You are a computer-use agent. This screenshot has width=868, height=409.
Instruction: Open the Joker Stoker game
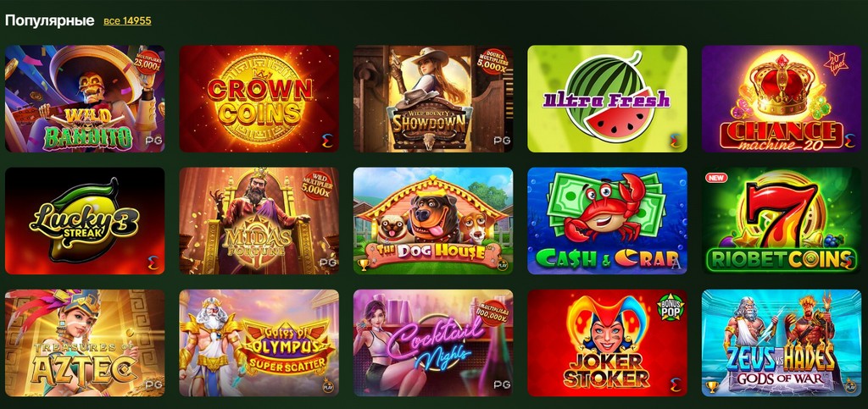tap(607, 343)
